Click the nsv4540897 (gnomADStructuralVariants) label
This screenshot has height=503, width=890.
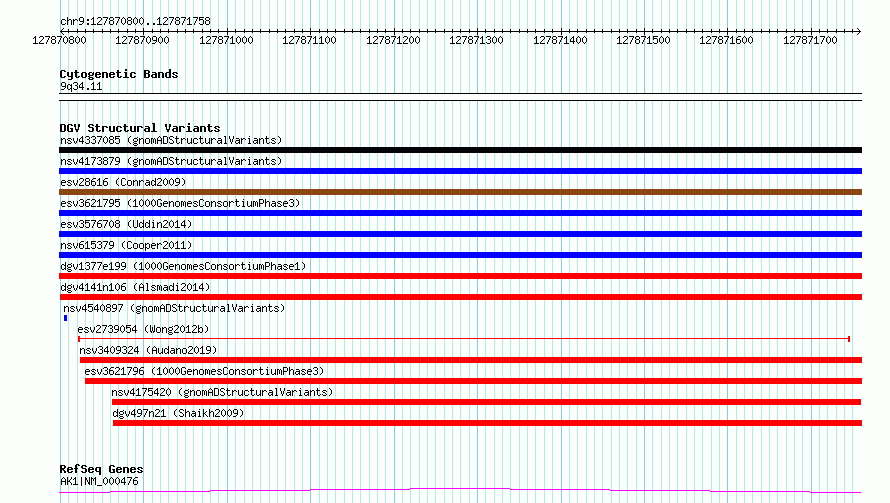coord(174,308)
